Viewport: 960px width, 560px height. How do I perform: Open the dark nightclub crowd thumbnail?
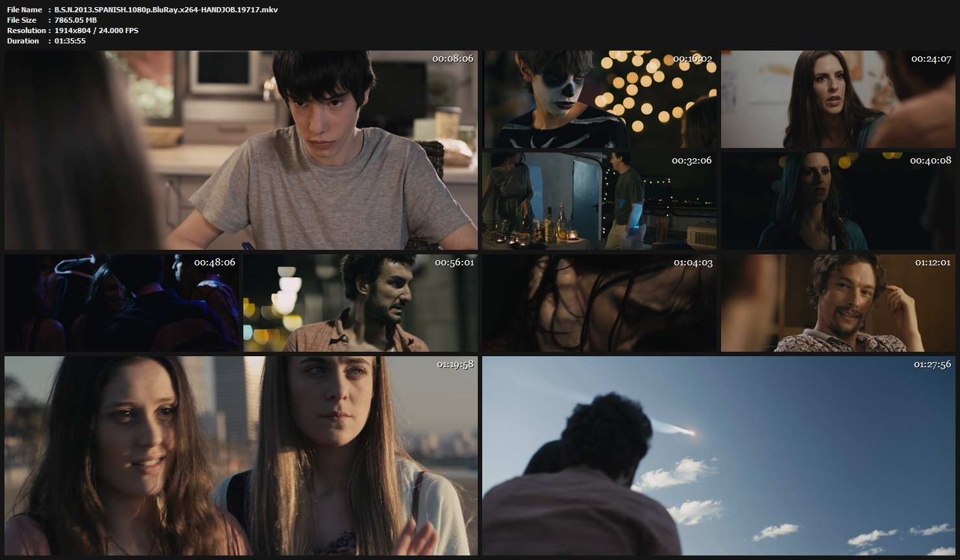point(121,303)
